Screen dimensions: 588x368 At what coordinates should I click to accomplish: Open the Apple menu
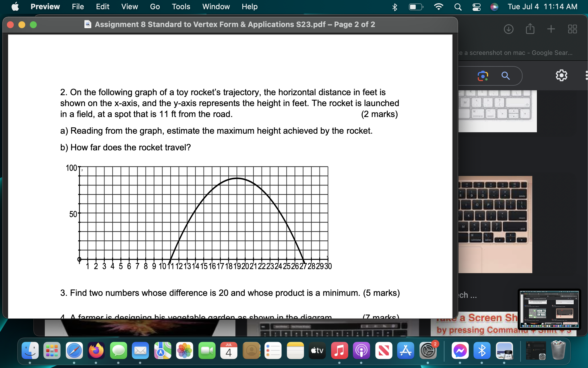click(x=16, y=7)
